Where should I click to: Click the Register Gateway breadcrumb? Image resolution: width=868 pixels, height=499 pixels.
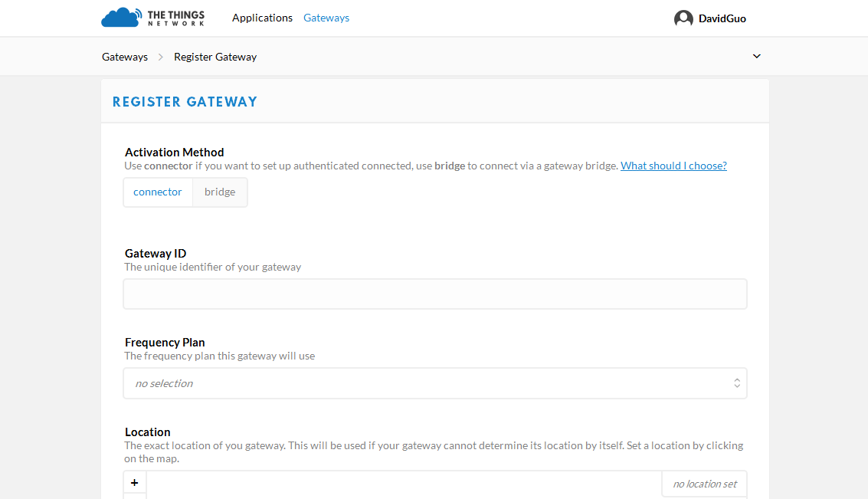coord(215,57)
